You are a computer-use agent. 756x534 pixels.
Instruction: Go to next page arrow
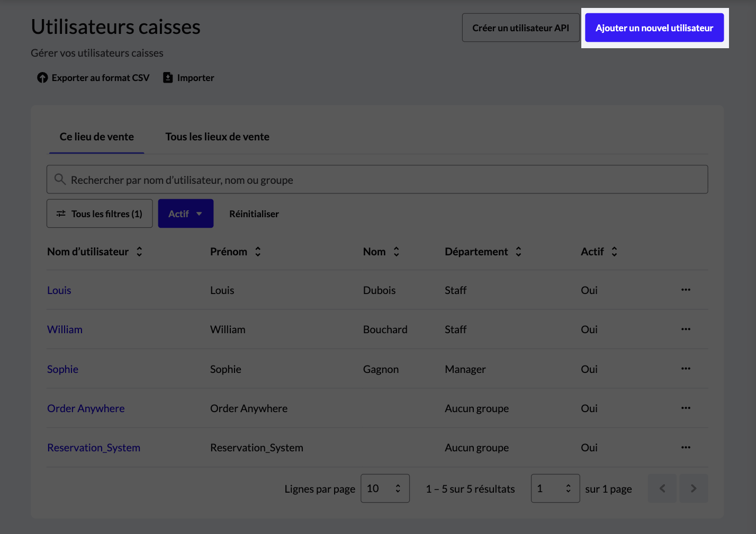[694, 488]
